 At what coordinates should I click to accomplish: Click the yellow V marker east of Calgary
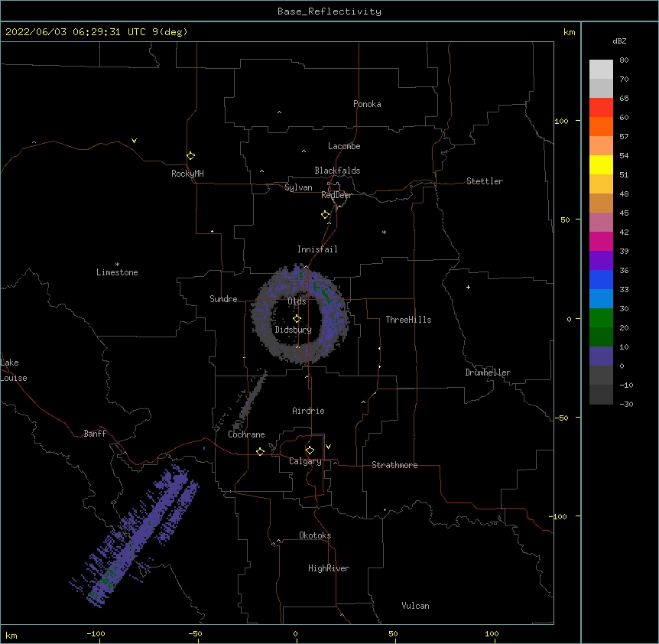[x=328, y=447]
